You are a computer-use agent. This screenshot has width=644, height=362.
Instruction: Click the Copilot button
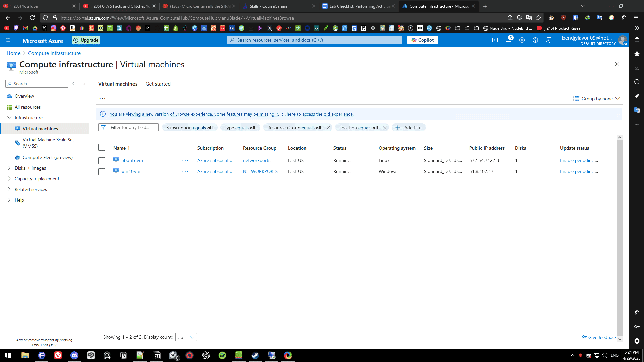tap(422, 40)
